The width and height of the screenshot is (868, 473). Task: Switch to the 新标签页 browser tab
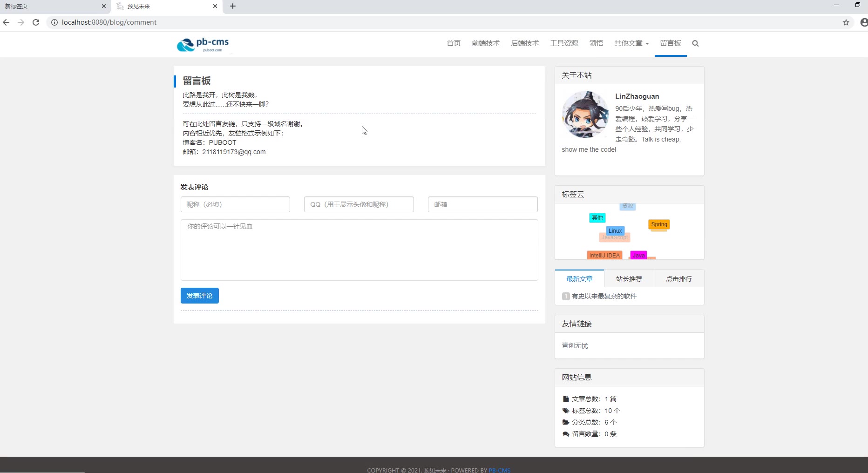[51, 6]
